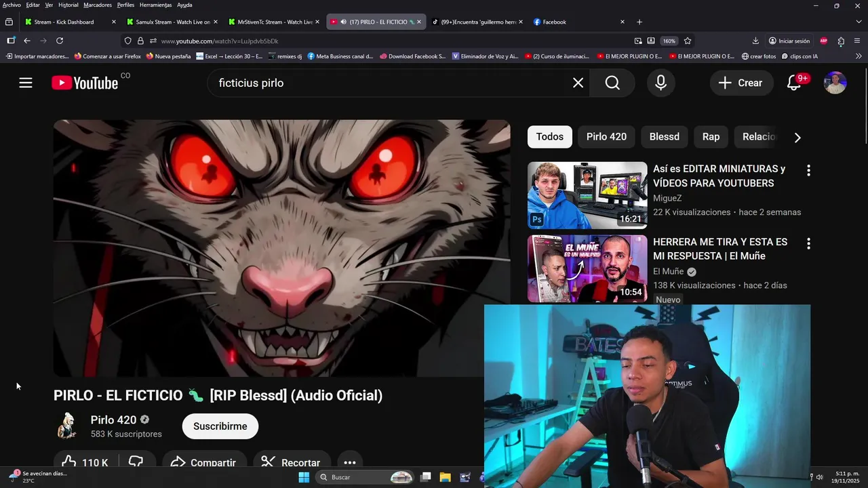Viewport: 868px width, 488px height.
Task: Open options for Así es EDITAR MINIATURAS video
Action: 808,170
